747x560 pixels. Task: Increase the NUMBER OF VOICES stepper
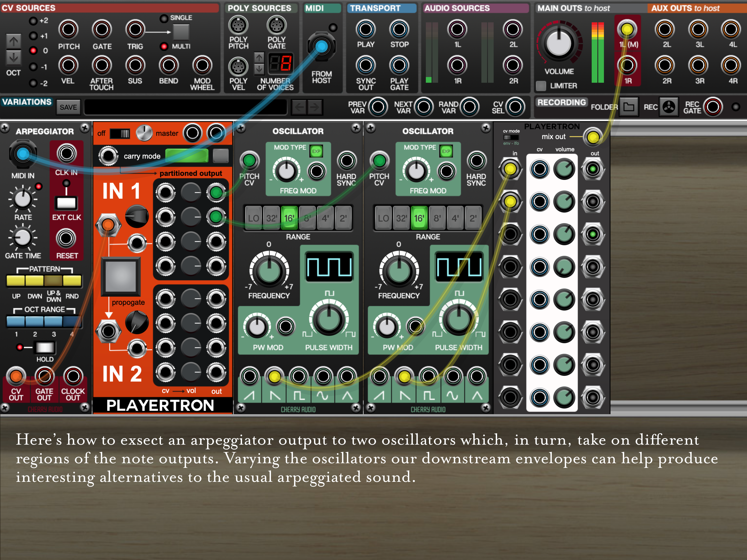[x=259, y=58]
